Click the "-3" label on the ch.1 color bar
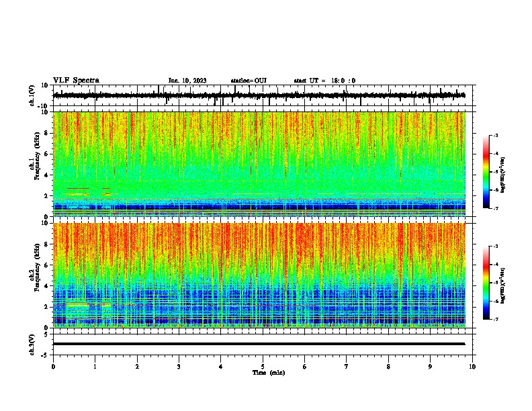The image size is (532, 411). [x=495, y=135]
